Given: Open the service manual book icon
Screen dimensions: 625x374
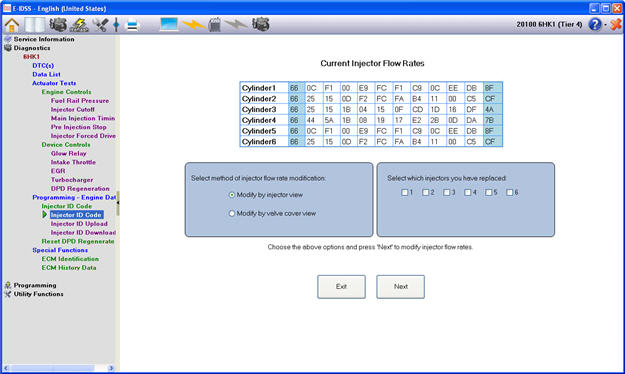Looking at the screenshot, I should (35, 25).
